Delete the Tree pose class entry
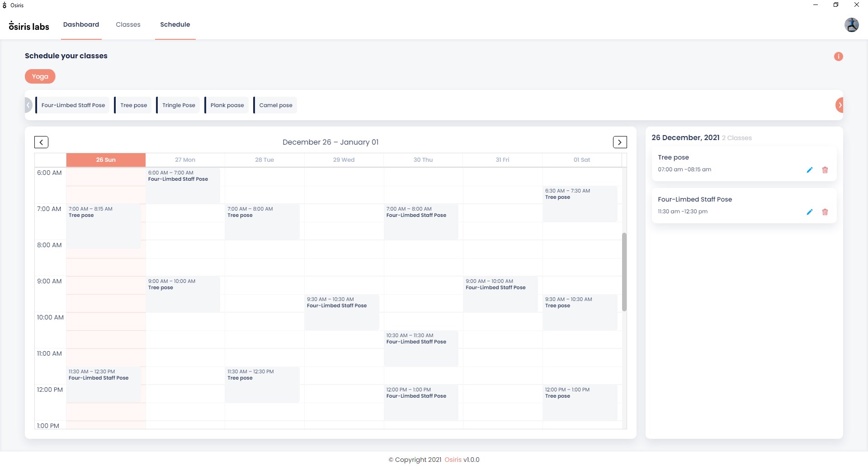Image resolution: width=868 pixels, height=470 pixels. pyautogui.click(x=825, y=170)
